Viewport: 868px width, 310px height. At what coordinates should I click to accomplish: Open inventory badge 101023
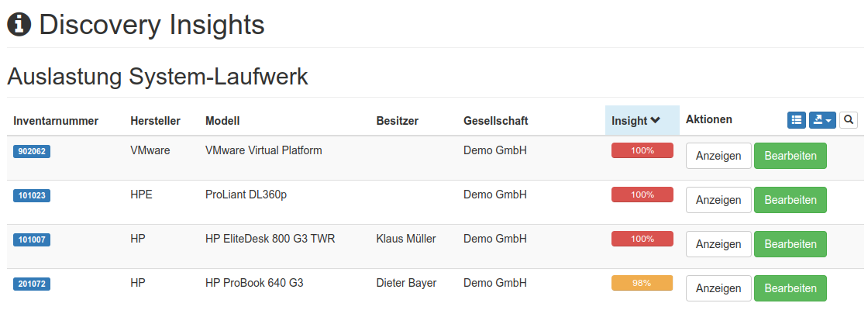coord(32,196)
